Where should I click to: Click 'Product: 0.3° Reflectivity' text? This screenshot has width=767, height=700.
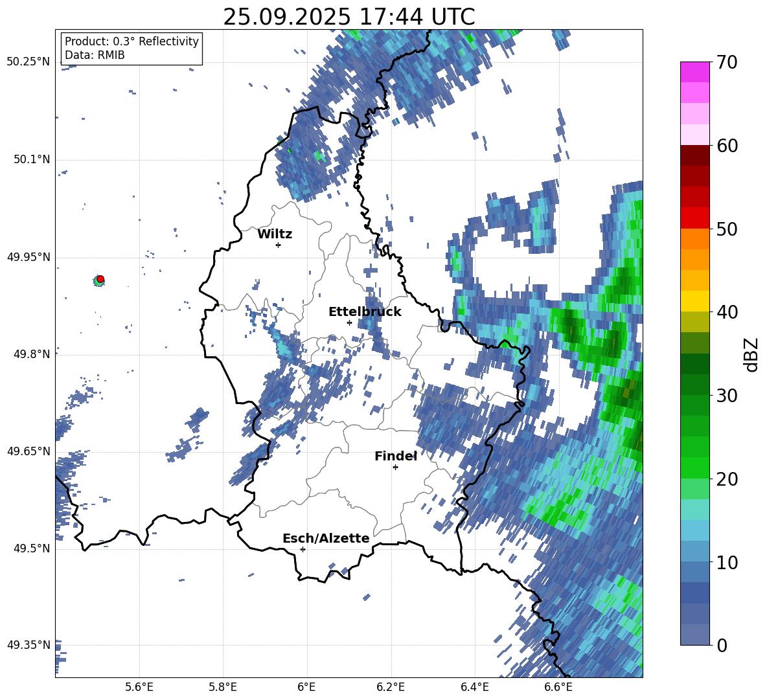(132, 41)
